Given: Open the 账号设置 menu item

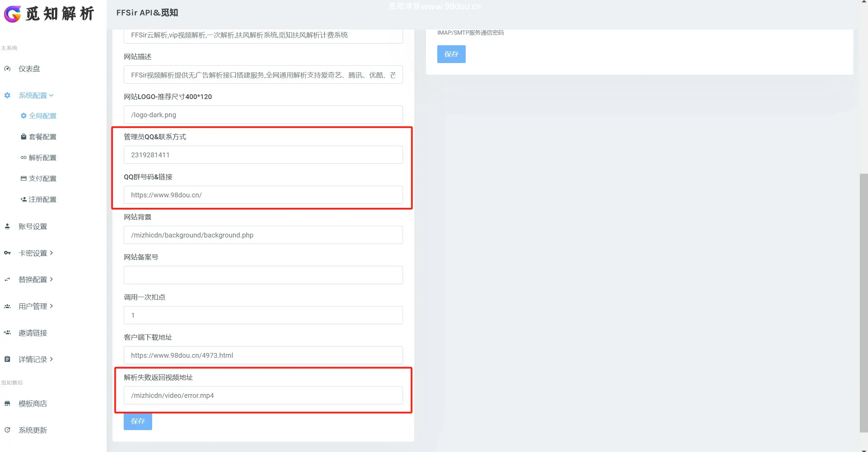Looking at the screenshot, I should (33, 227).
